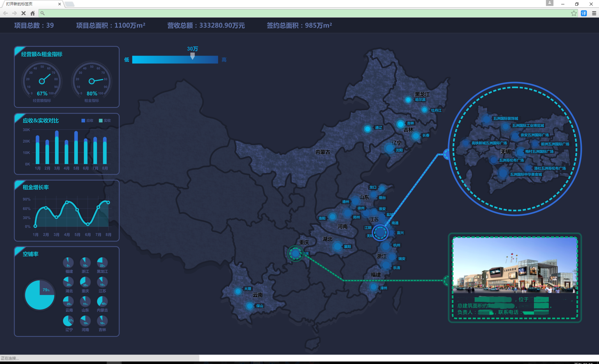Screen dimensions: 599x364
Task: Expand the 重庆 highlighted map marker
Action: [x=296, y=253]
